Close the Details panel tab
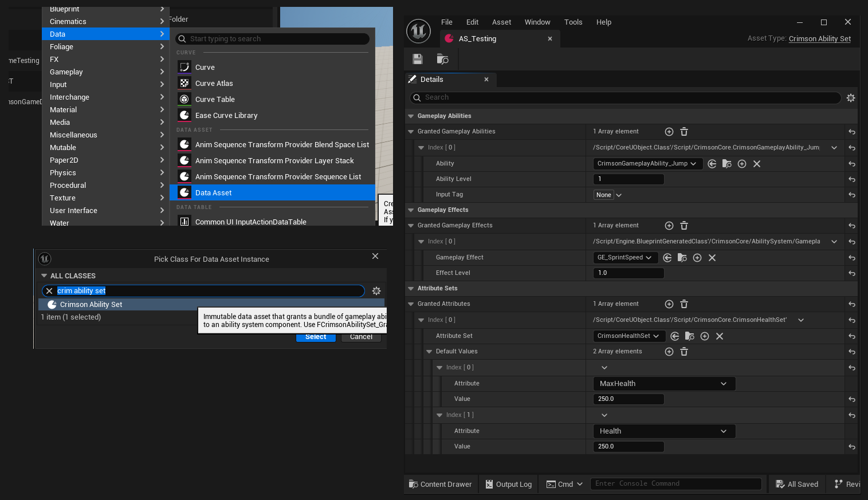 [x=486, y=80]
